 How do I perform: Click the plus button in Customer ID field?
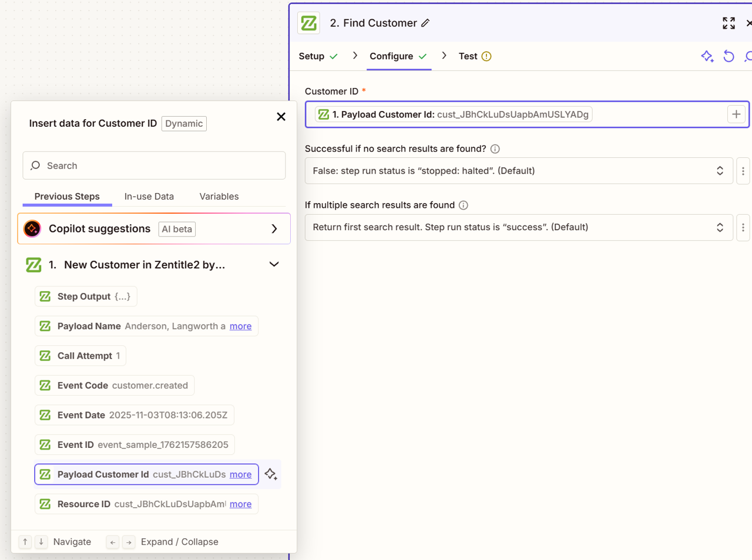coord(736,114)
